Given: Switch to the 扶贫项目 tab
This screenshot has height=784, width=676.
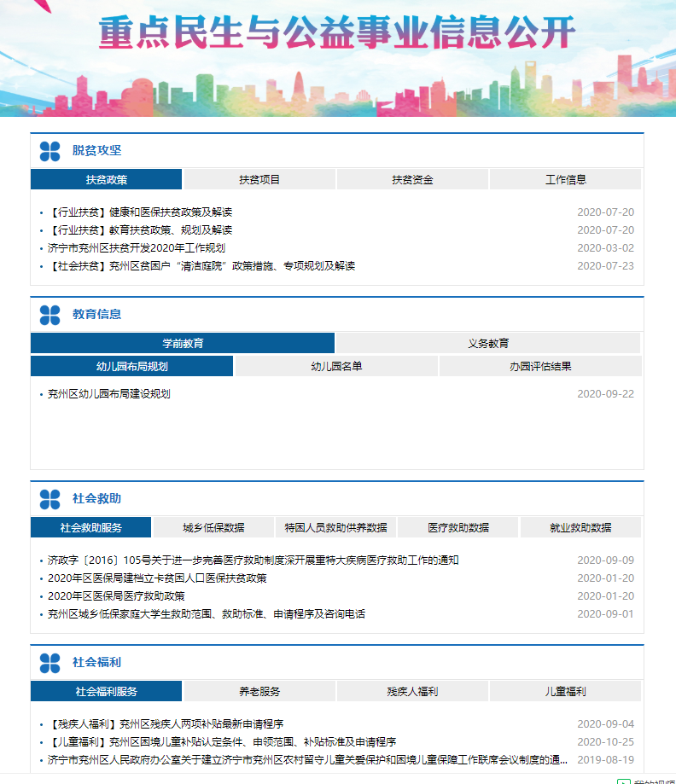Looking at the screenshot, I should pyautogui.click(x=259, y=180).
